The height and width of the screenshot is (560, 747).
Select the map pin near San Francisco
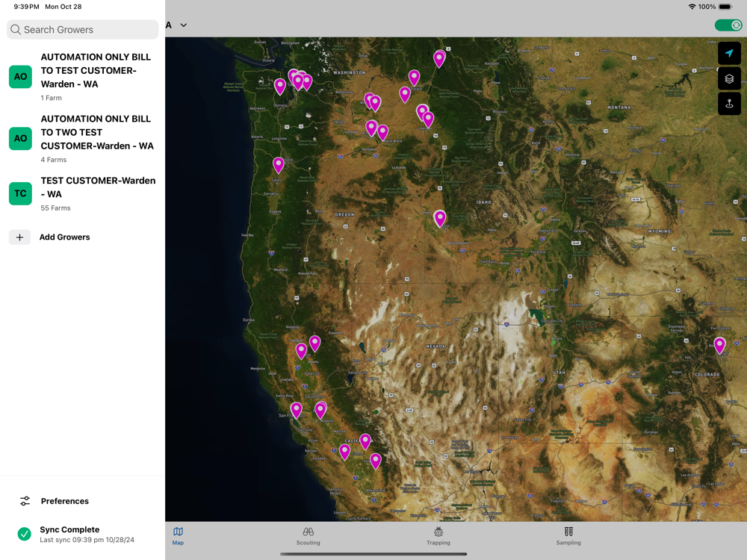[x=296, y=409]
